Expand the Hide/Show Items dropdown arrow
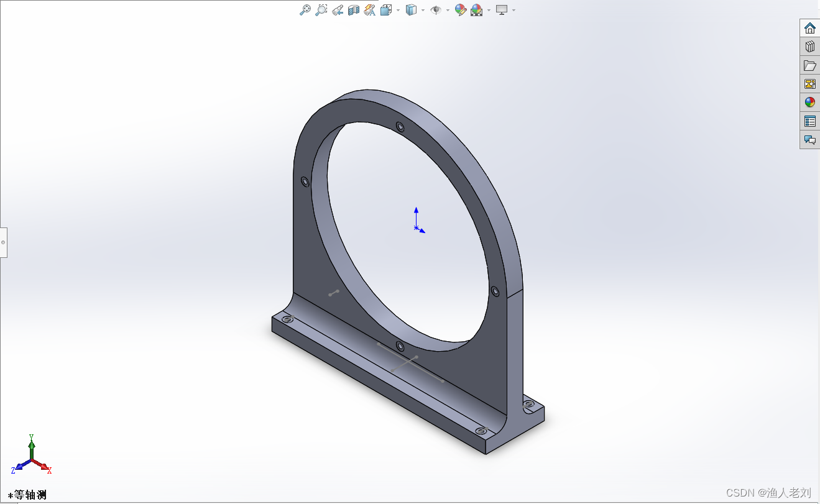This screenshot has height=504, width=820. [448, 11]
